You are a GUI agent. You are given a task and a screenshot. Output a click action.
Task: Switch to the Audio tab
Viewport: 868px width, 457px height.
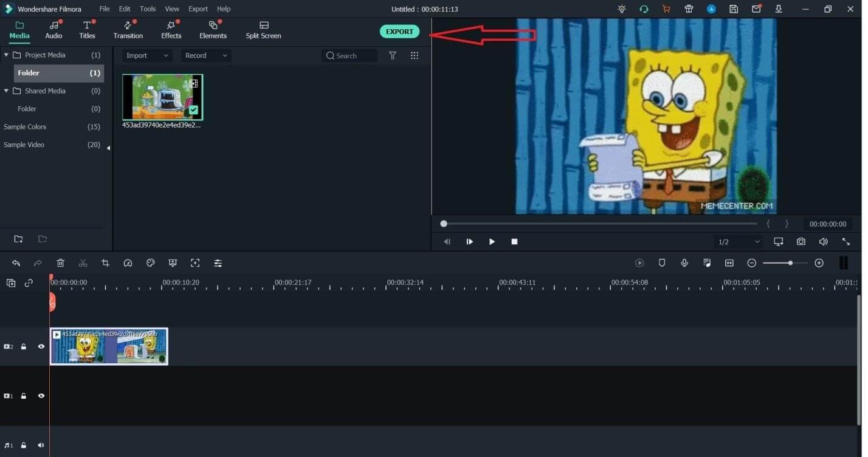53,30
